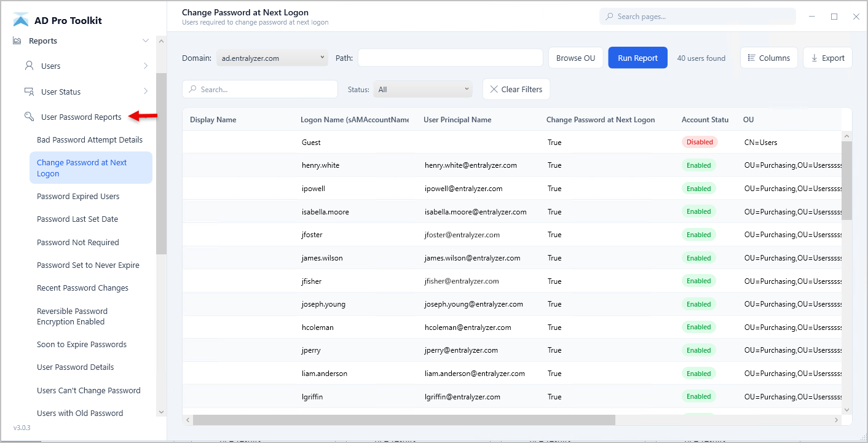Click the User Status icon
Screen dimensions: 868x443
[30, 91]
